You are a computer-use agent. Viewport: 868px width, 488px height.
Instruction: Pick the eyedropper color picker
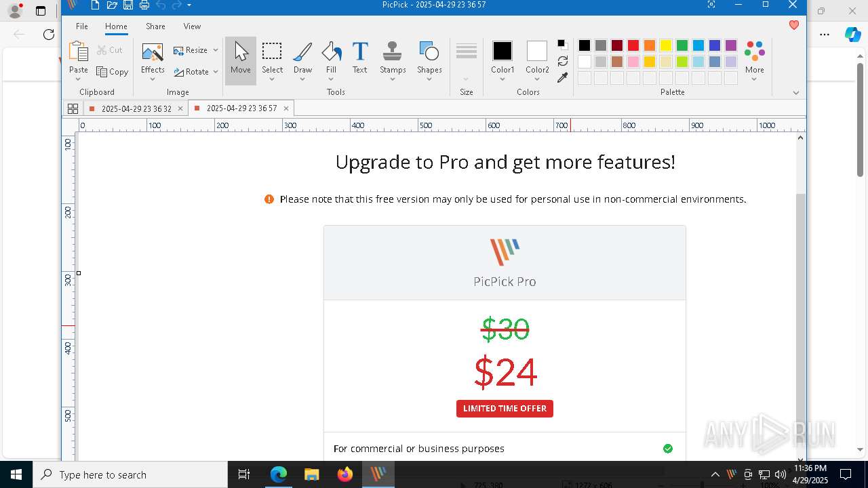[563, 78]
